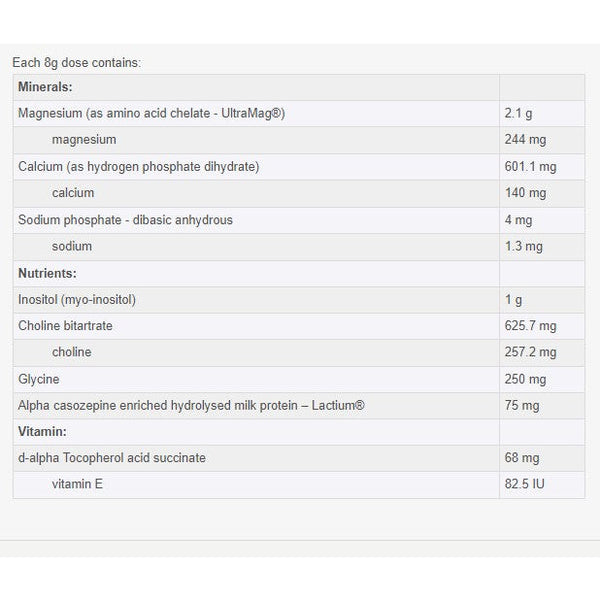Select the Nutrients section header
Image resolution: width=600 pixels, height=600 pixels.
tap(47, 272)
